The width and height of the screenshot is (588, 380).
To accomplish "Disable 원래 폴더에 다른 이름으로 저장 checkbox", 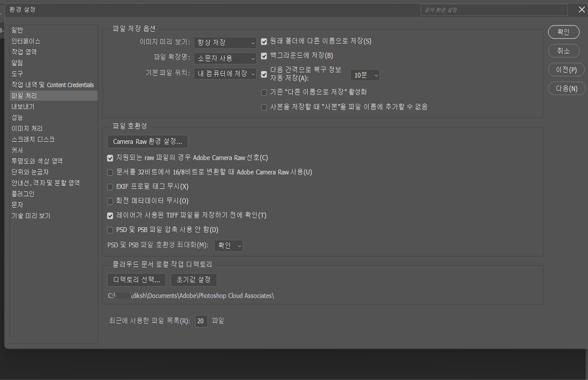I will pos(264,42).
